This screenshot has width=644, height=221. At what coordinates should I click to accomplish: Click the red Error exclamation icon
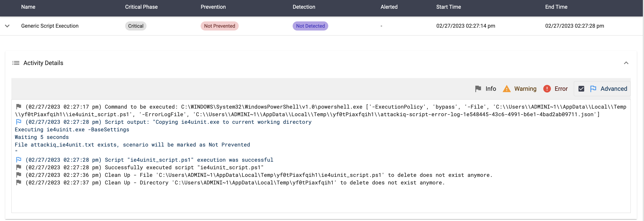[x=547, y=89]
